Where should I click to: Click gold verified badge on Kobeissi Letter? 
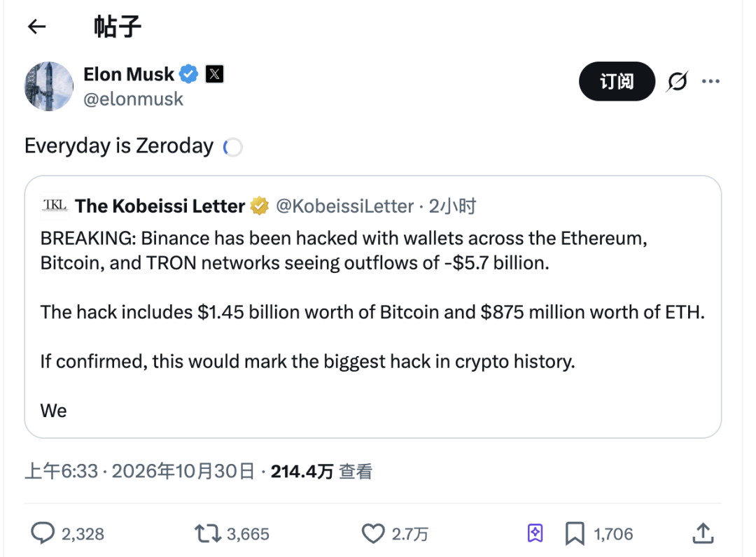click(x=260, y=206)
